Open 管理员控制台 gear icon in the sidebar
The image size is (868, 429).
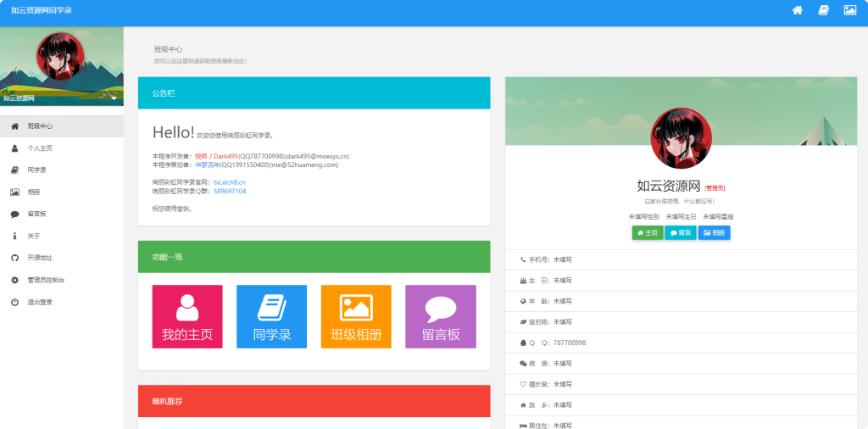point(14,280)
